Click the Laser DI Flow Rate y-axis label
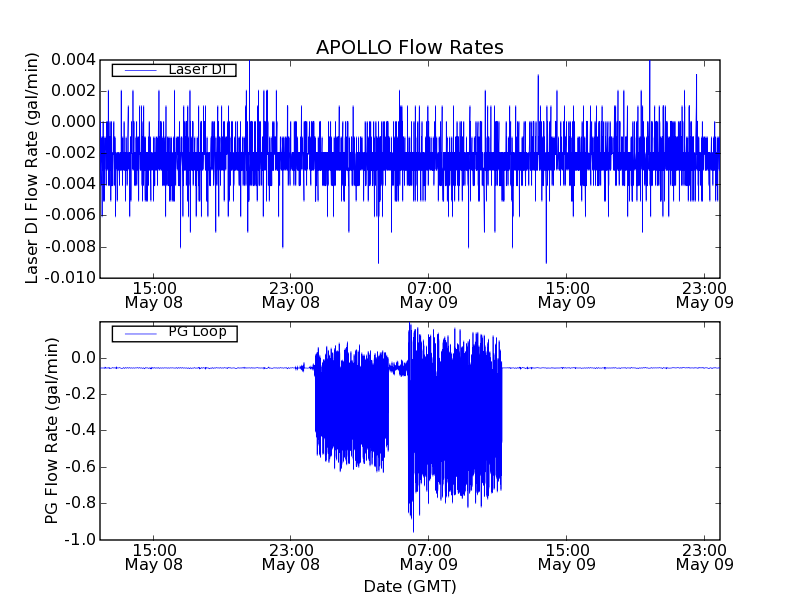The height and width of the screenshot is (600, 800). tap(33, 170)
